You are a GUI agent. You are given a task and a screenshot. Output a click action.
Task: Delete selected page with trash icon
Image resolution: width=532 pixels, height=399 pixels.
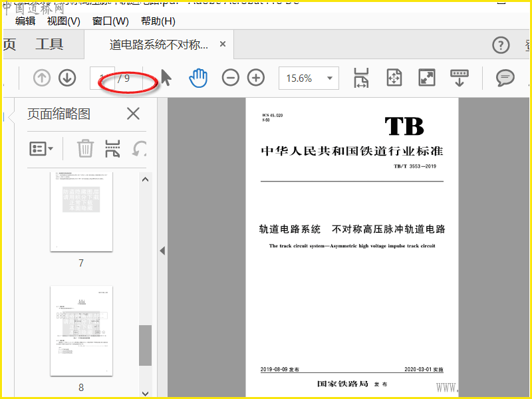[85, 148]
